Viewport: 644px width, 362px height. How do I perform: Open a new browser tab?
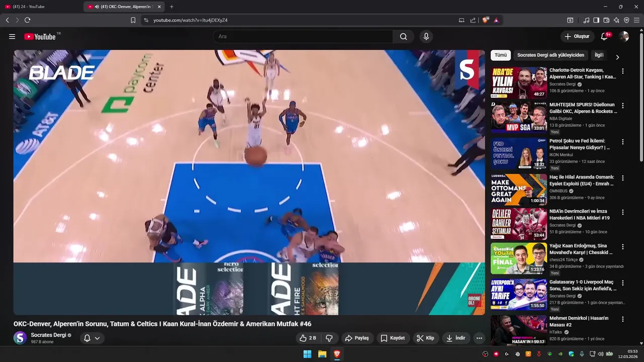pyautogui.click(x=172, y=7)
